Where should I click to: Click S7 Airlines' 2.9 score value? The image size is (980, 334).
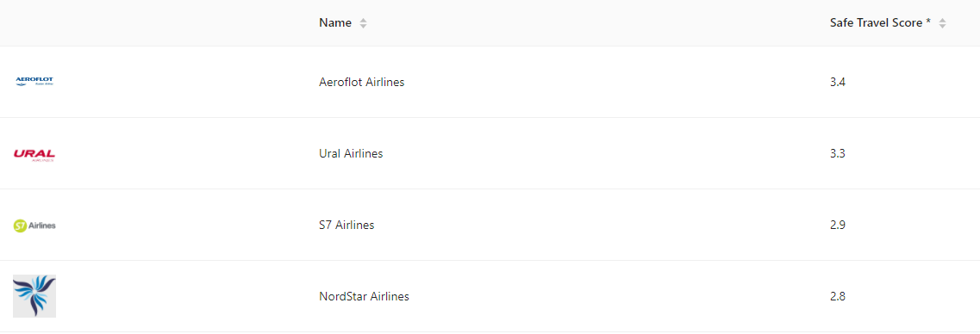838,225
